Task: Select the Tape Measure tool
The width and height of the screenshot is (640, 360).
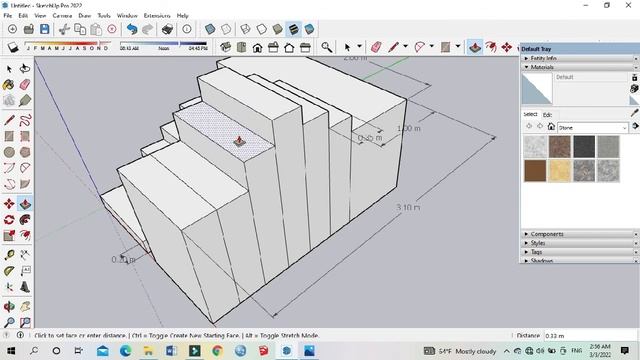Action: click(x=9, y=255)
